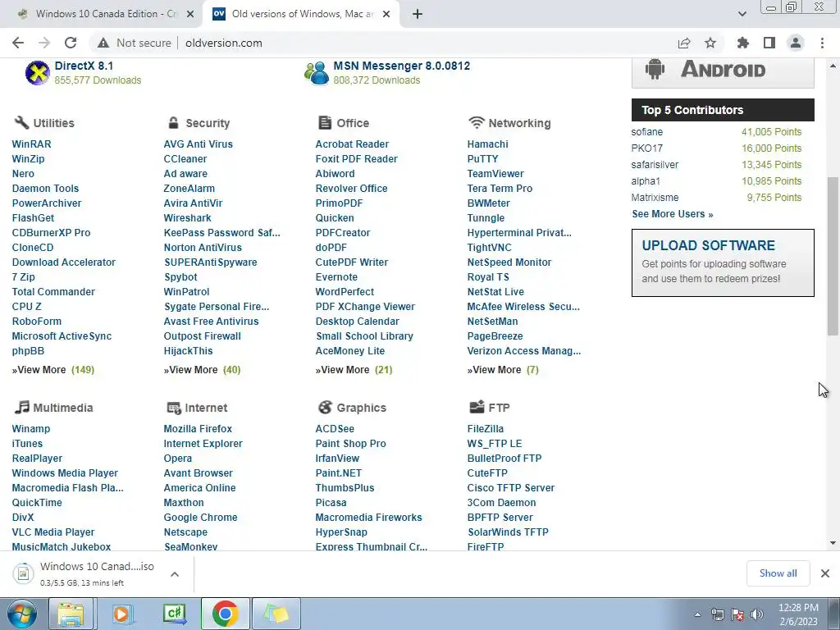Click the FTP folder icon
840x630 pixels.
click(477, 407)
